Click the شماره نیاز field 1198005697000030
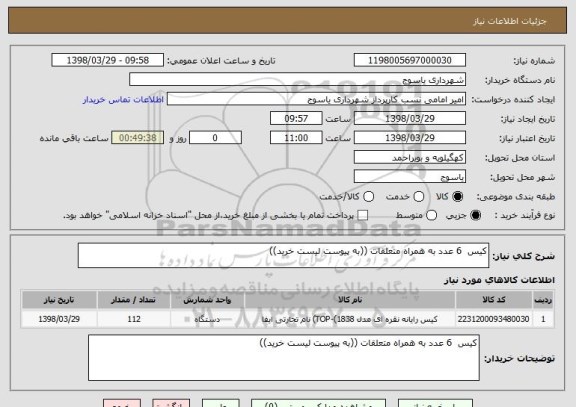The height and width of the screenshot is (407, 576). pyautogui.click(x=410, y=60)
